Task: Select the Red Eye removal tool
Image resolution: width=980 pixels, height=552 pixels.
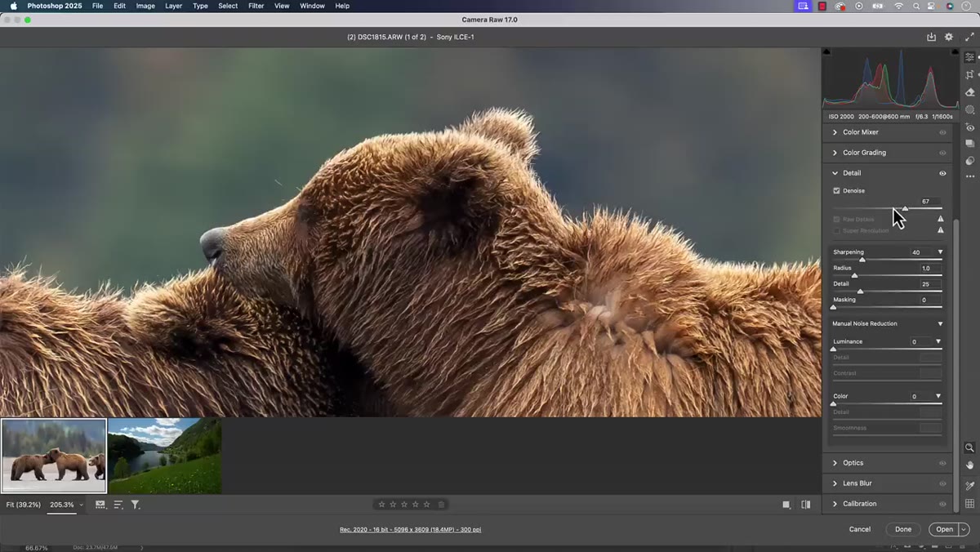Action: click(969, 127)
